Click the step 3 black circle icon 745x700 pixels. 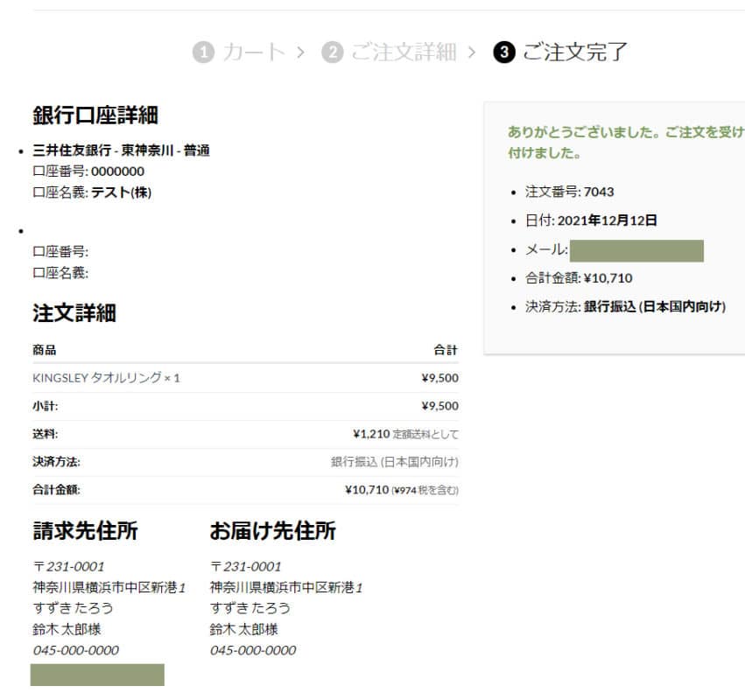[x=503, y=52]
